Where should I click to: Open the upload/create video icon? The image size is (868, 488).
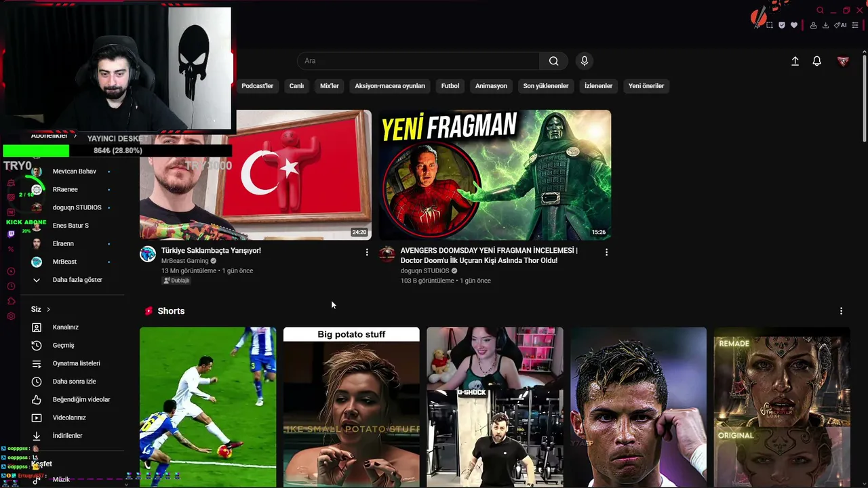click(795, 61)
